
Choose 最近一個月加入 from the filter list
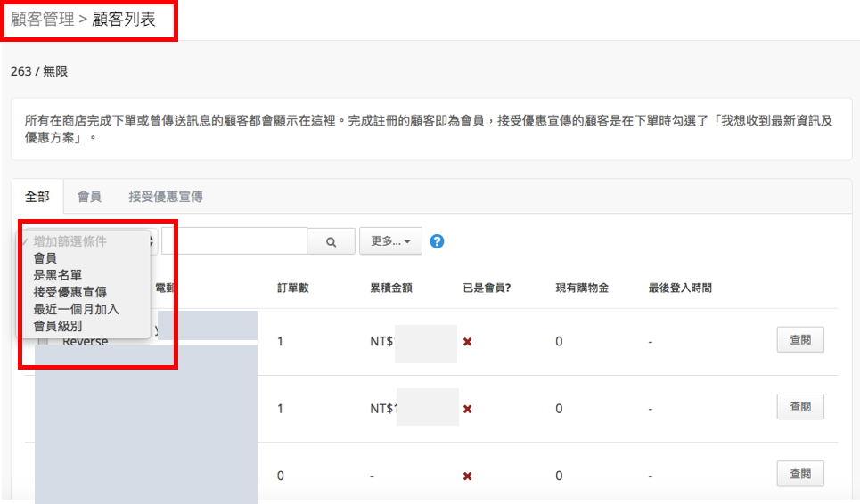point(76,309)
